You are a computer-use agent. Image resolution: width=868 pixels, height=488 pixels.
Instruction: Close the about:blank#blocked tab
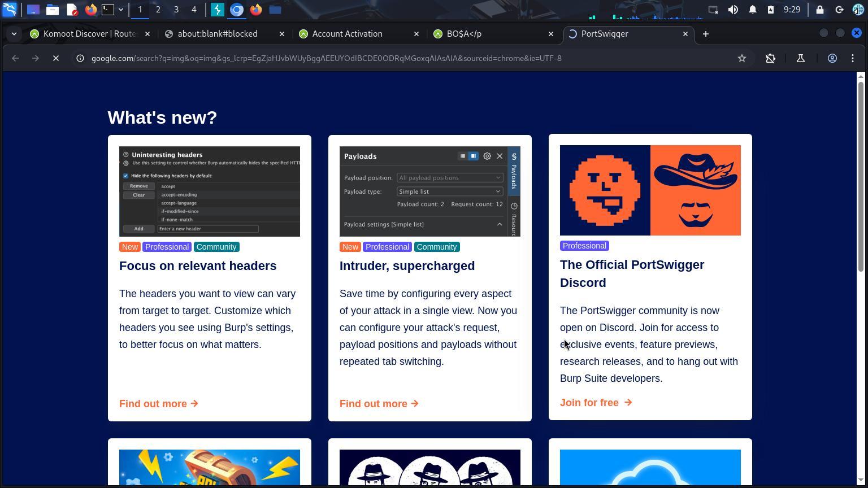(282, 34)
